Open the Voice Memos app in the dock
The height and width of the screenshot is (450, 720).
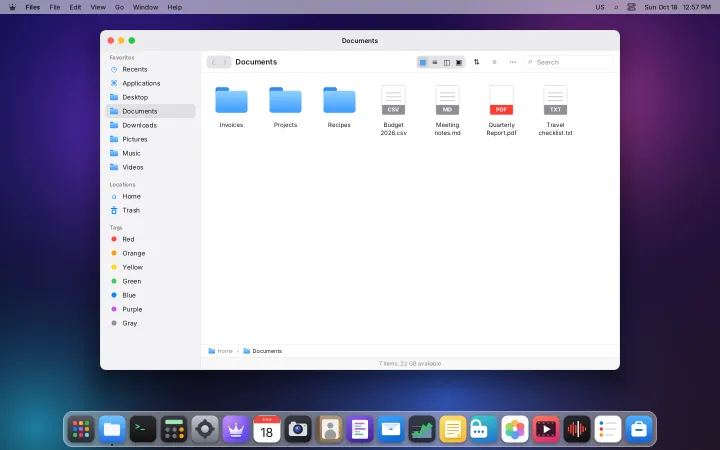point(577,429)
